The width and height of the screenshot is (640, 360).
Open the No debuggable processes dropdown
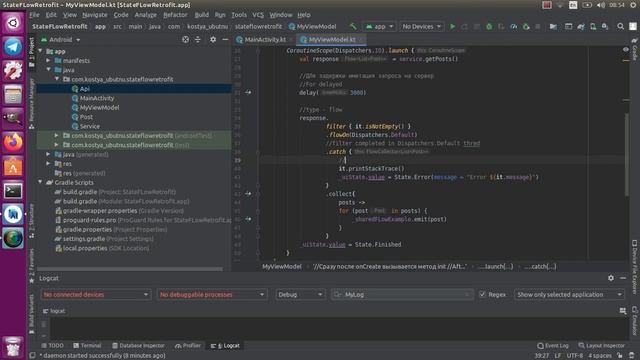click(x=212, y=295)
